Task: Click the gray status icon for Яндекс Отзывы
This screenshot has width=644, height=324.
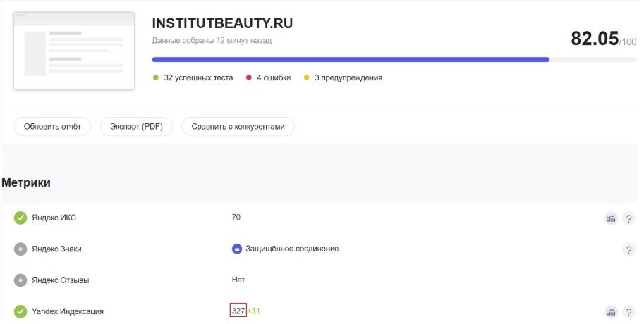Action: (20, 280)
